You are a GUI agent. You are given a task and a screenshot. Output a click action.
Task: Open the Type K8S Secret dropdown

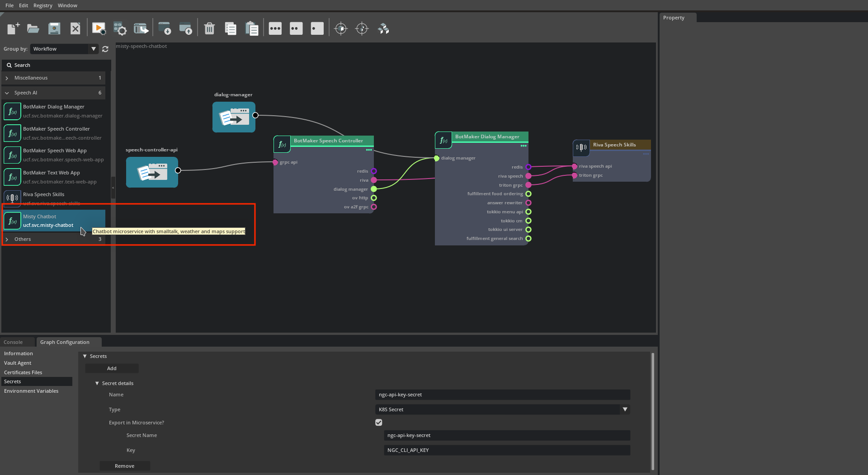point(502,409)
